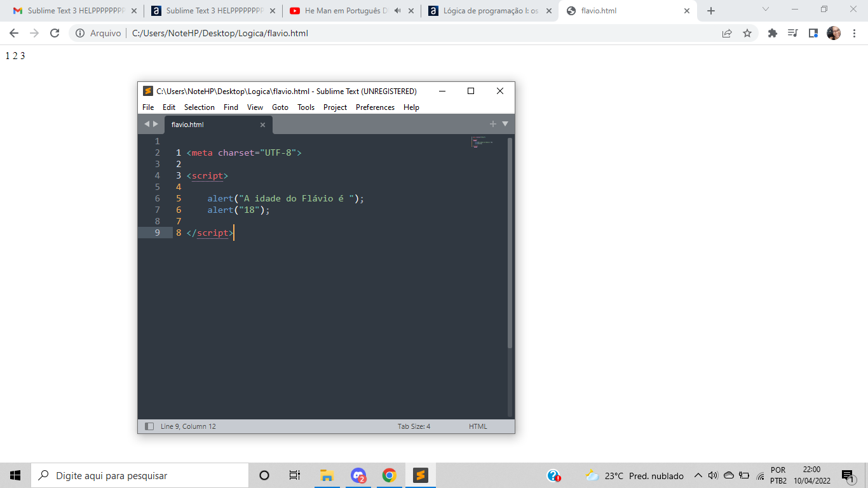Open the Chrome profile avatar
The height and width of the screenshot is (488, 868).
(834, 33)
